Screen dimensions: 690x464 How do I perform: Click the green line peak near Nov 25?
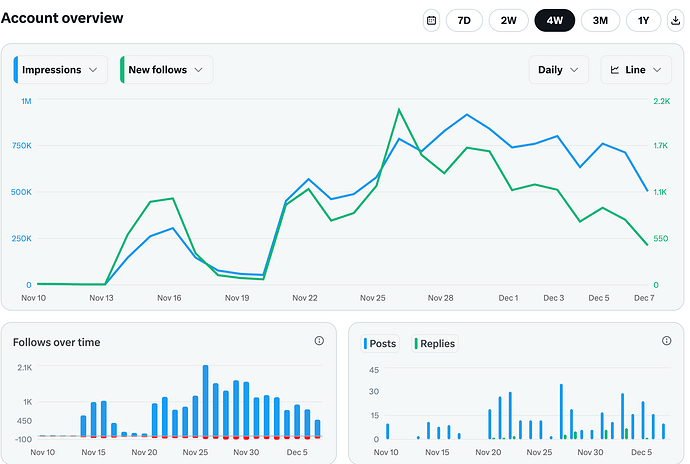(x=399, y=109)
